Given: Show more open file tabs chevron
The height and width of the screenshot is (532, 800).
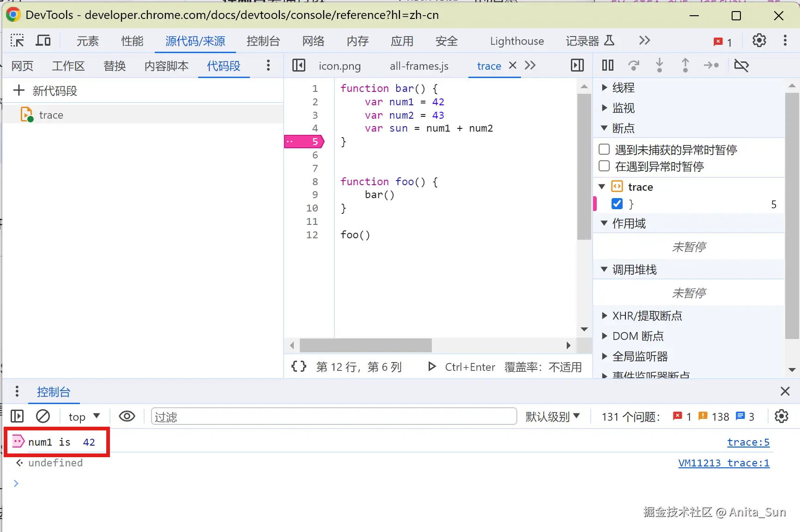Looking at the screenshot, I should (x=530, y=66).
